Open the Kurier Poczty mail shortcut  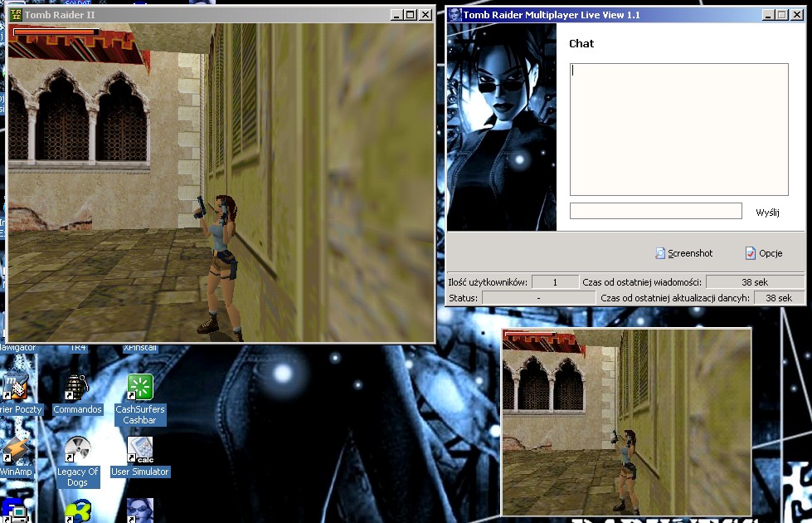coord(18,394)
